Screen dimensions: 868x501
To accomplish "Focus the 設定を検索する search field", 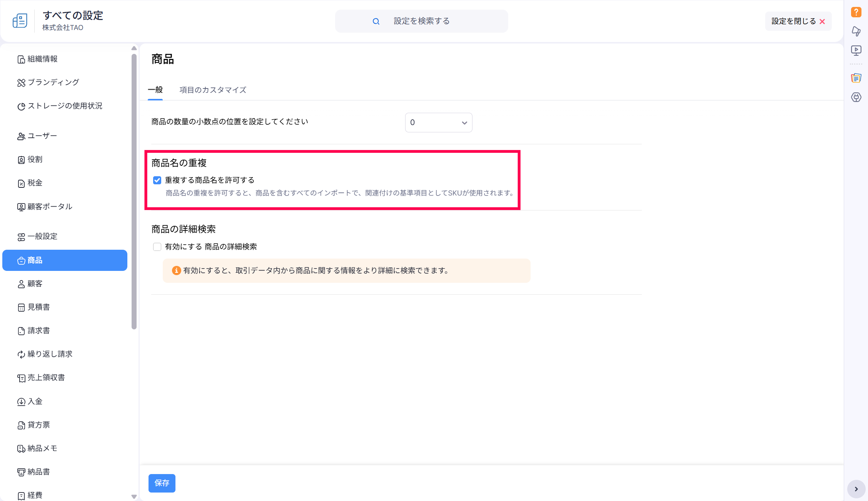I will click(422, 21).
